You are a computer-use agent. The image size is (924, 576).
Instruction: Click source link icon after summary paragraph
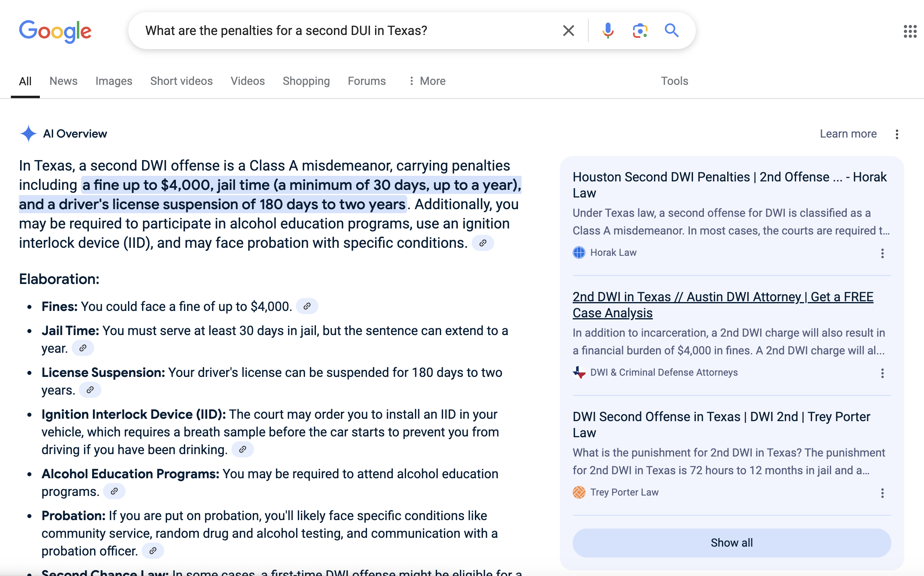(x=483, y=243)
